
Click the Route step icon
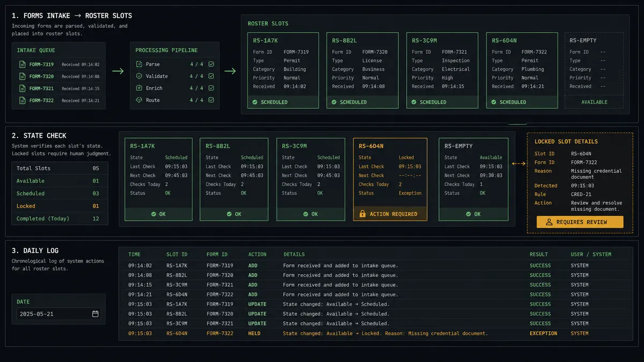139,100
